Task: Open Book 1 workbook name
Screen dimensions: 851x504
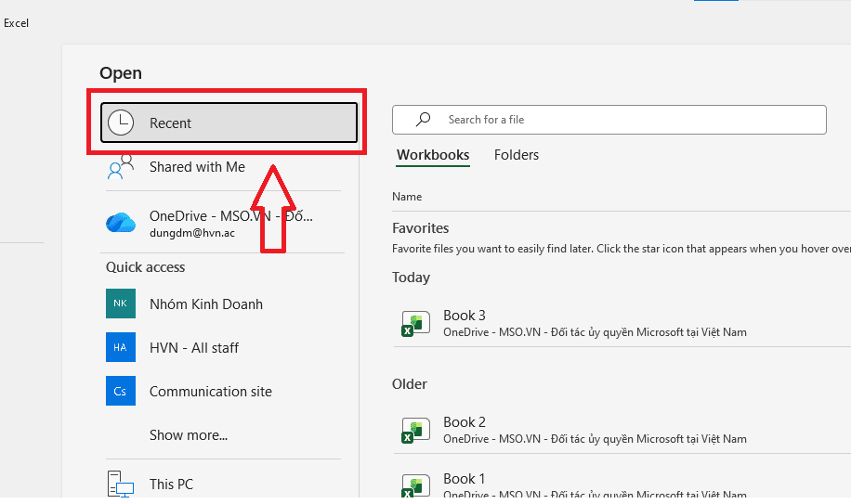Action: point(464,479)
